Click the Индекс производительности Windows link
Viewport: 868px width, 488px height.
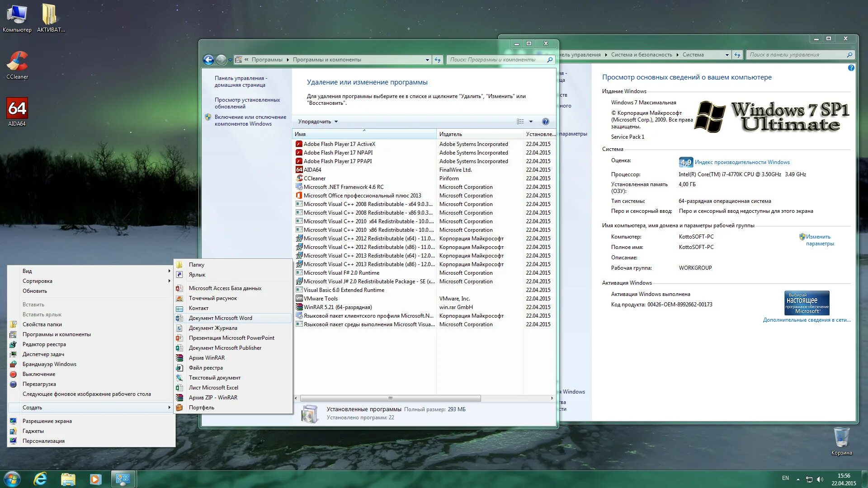741,162
